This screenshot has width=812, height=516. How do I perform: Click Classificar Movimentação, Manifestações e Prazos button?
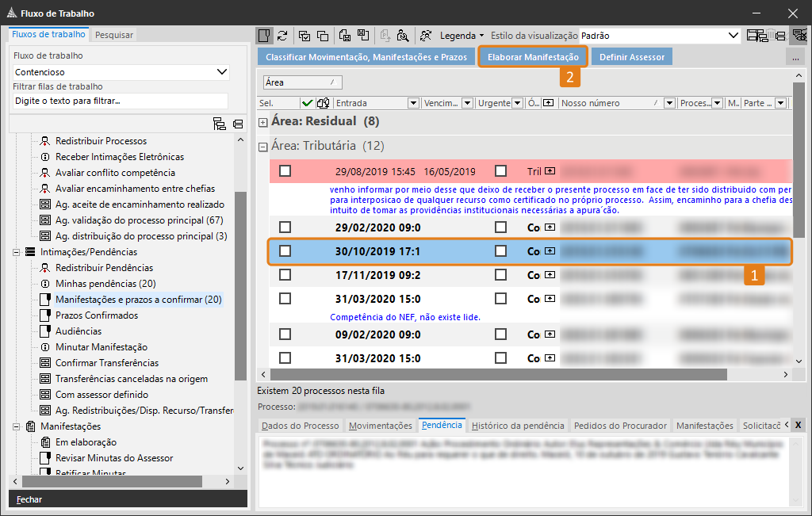click(366, 57)
